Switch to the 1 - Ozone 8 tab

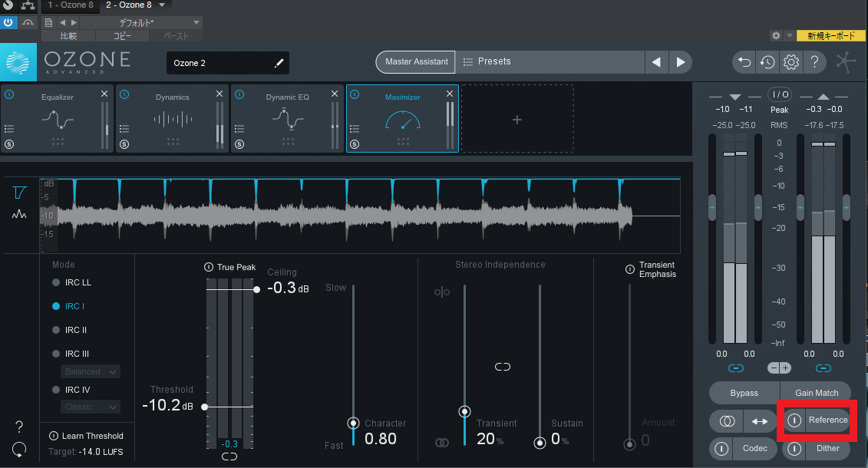(70, 5)
